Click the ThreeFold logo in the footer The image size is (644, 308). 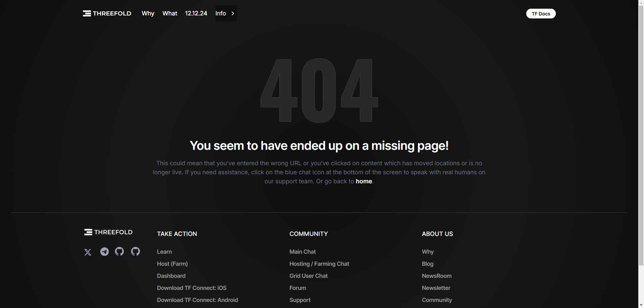(x=108, y=232)
